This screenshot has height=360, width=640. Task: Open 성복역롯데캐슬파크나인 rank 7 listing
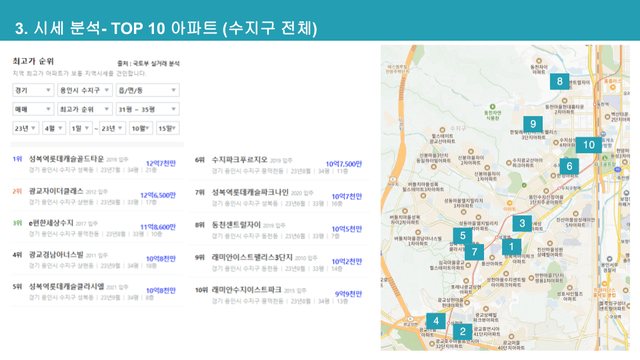coord(250,192)
